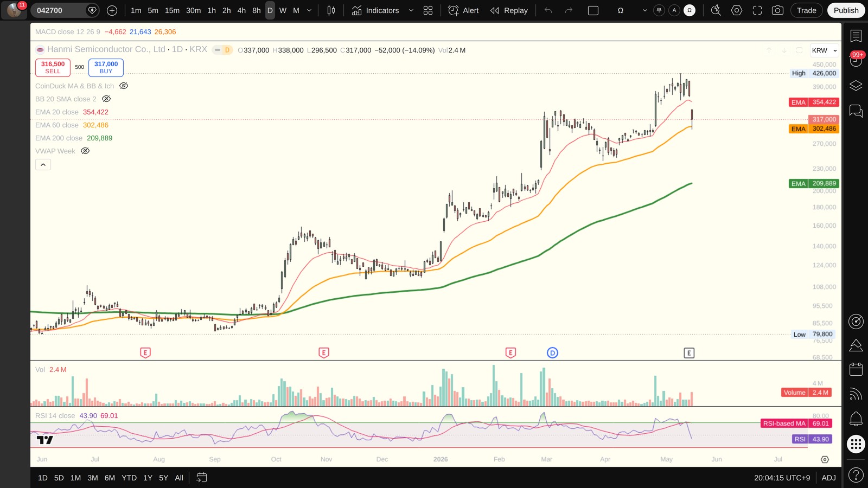Viewport: 868px width, 488px height.
Task: Start bar Replay mode
Action: (x=509, y=10)
